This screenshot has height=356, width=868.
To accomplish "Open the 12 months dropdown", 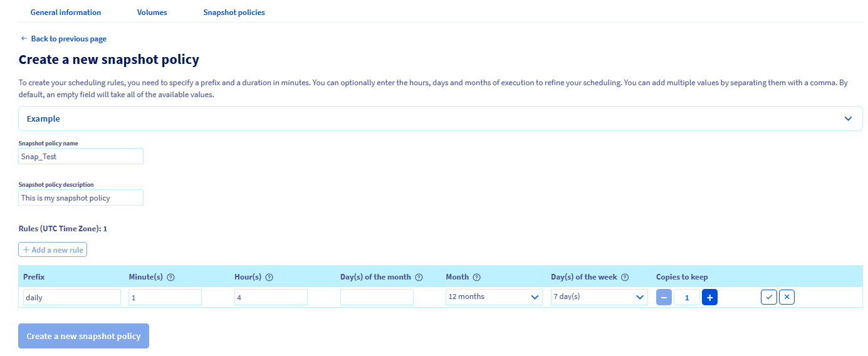I will tap(494, 296).
